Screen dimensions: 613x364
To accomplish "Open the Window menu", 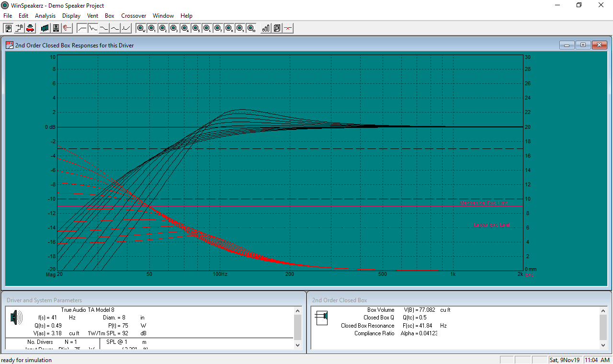I will [163, 16].
